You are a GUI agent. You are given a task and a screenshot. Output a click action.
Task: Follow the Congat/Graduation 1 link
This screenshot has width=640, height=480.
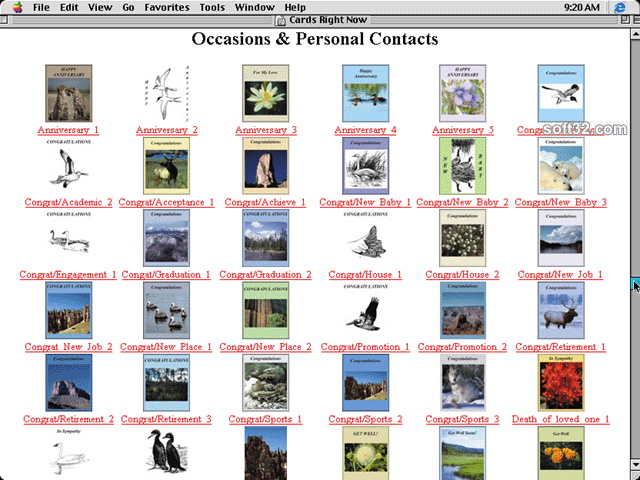pos(166,275)
